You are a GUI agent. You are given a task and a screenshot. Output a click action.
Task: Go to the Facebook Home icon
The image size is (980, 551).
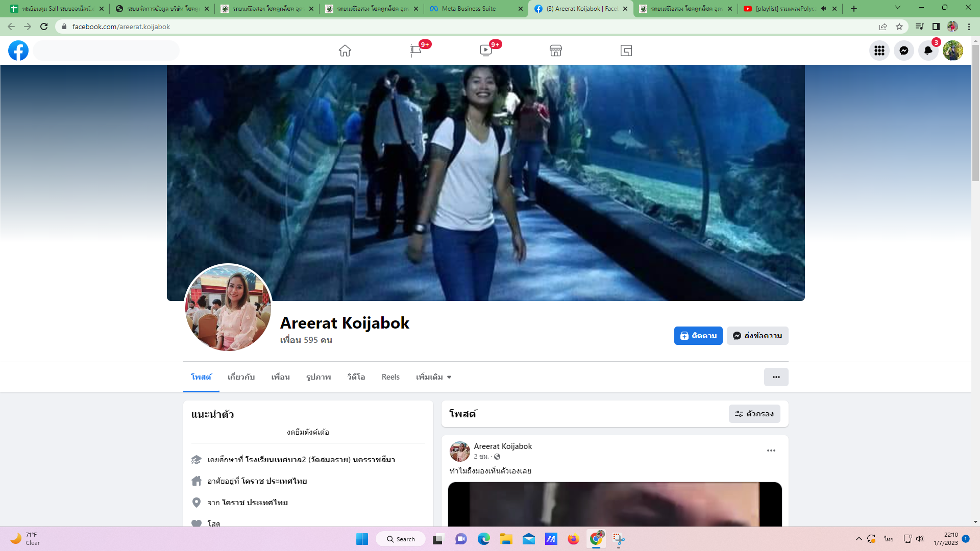tap(345, 51)
